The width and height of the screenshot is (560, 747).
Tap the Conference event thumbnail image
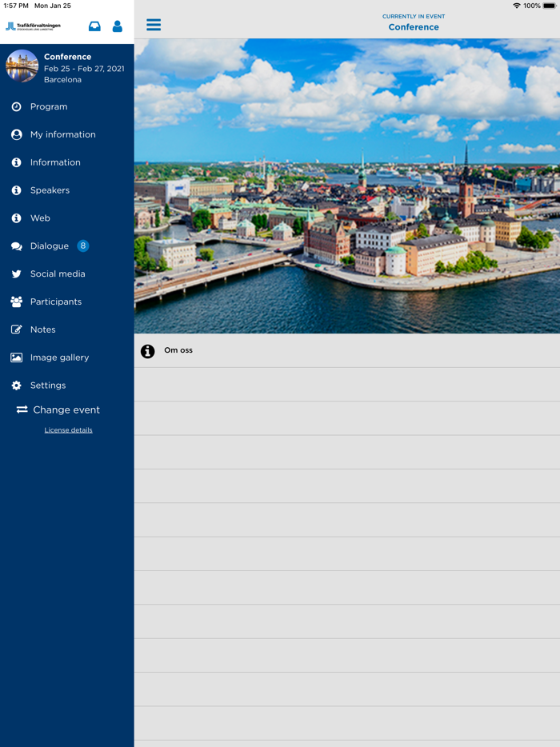(x=22, y=67)
